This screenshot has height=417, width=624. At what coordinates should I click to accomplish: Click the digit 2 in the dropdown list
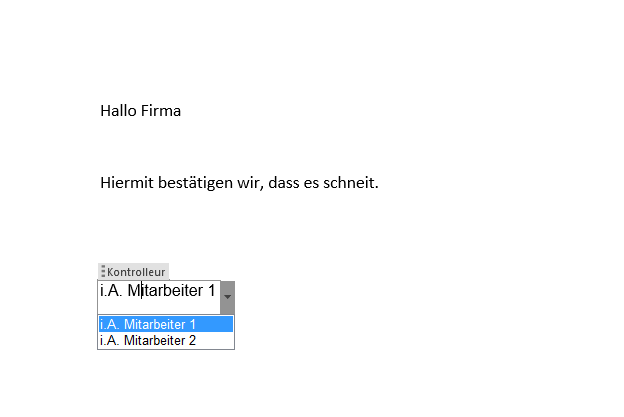click(x=192, y=341)
